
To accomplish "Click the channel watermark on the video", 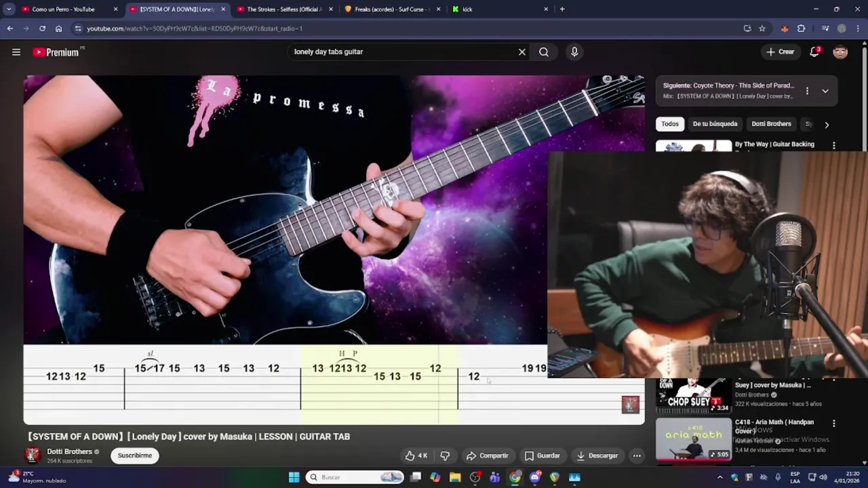I will [x=631, y=405].
